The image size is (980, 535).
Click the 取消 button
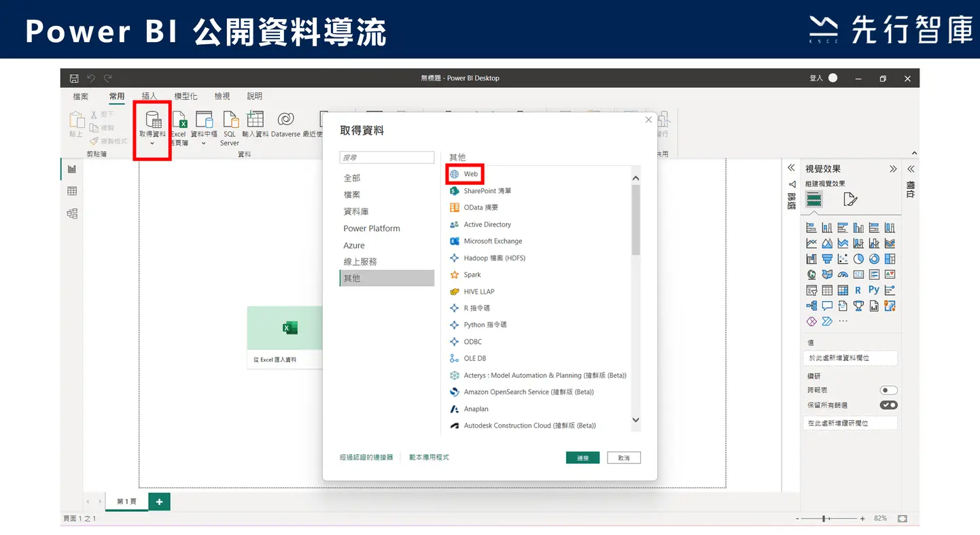[624, 458]
